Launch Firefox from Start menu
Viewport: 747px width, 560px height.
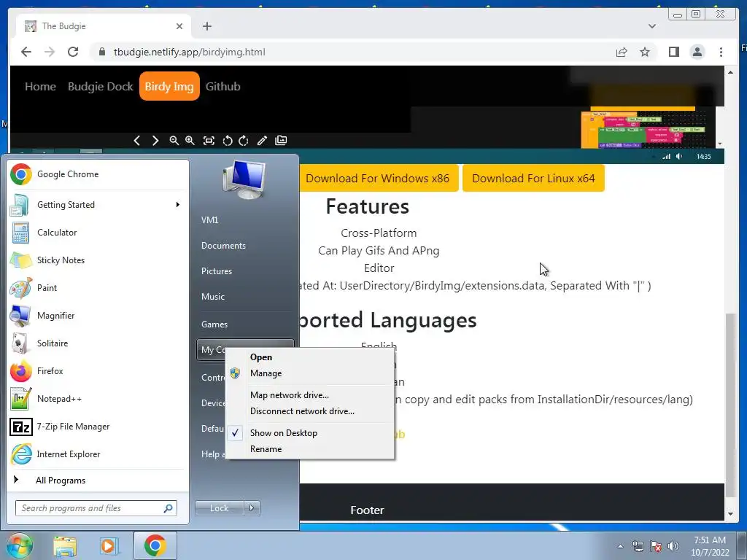[x=98, y=371]
